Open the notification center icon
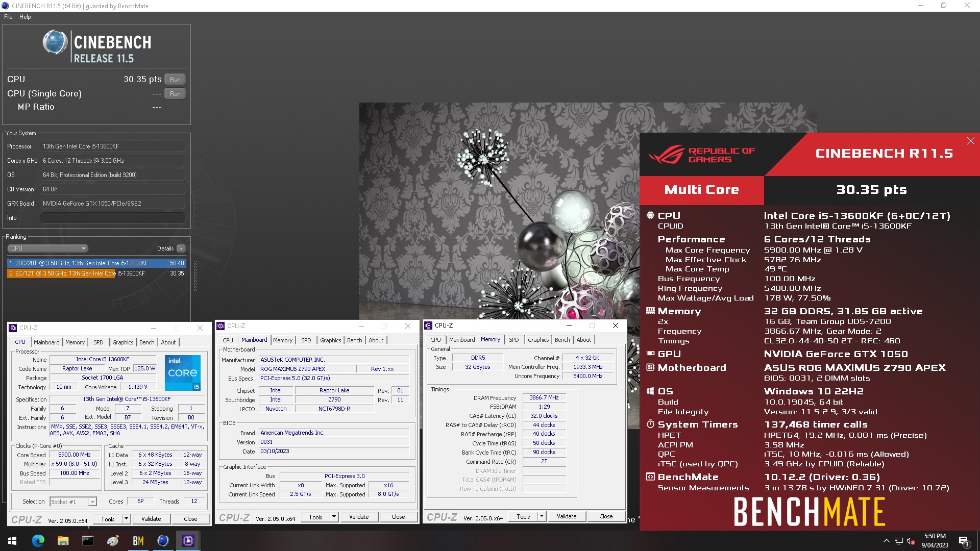Image resolution: width=980 pixels, height=551 pixels. click(964, 541)
